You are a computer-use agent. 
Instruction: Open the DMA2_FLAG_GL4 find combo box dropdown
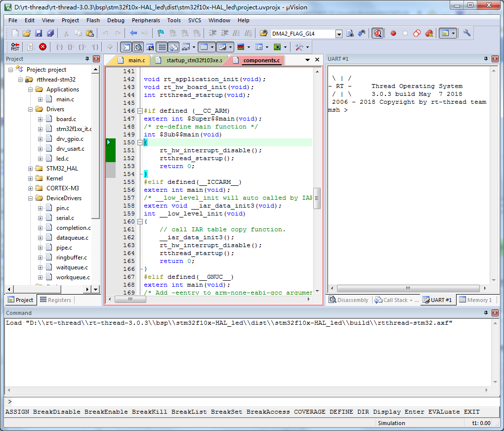[338, 34]
